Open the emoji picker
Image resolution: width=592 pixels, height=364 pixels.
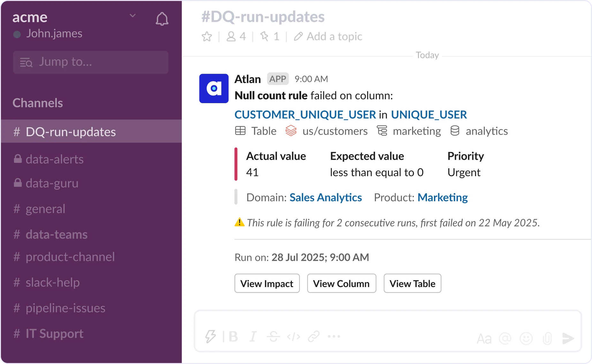(526, 338)
